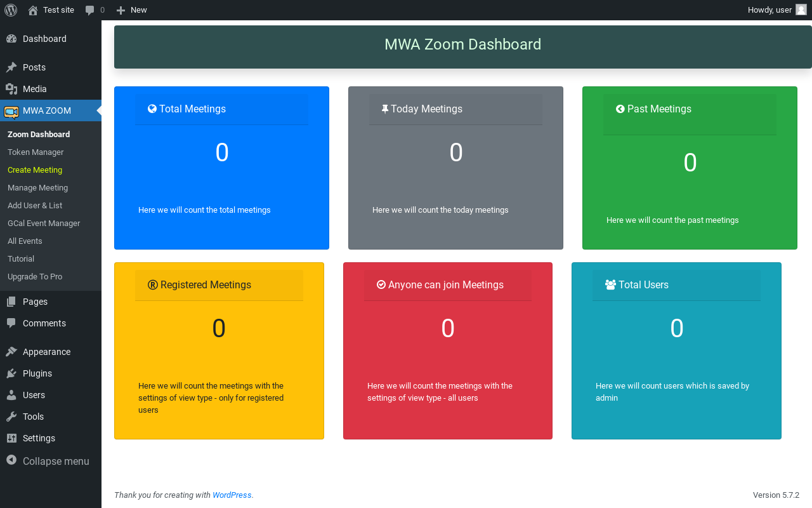Click the registered icon on Registered Meetings card

153,284
